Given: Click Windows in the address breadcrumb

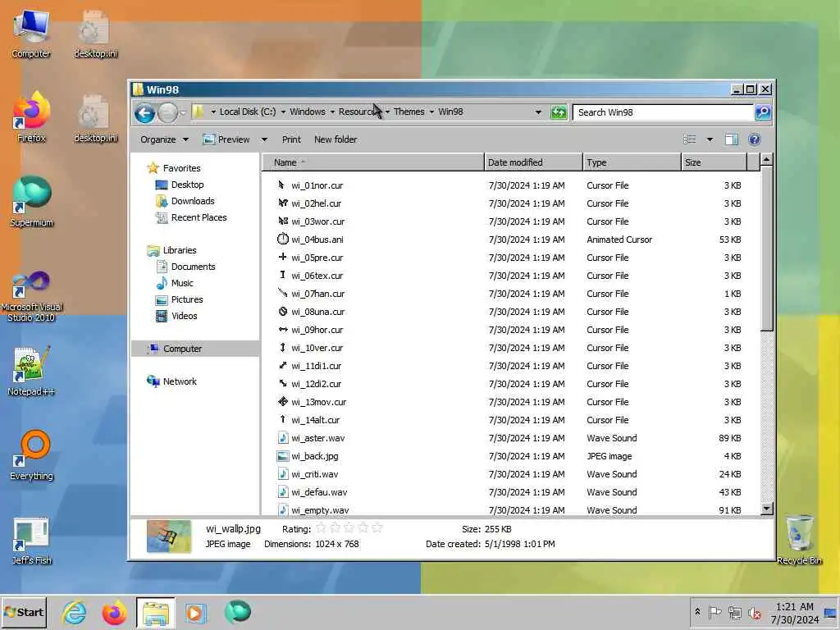Looking at the screenshot, I should click(x=308, y=112).
